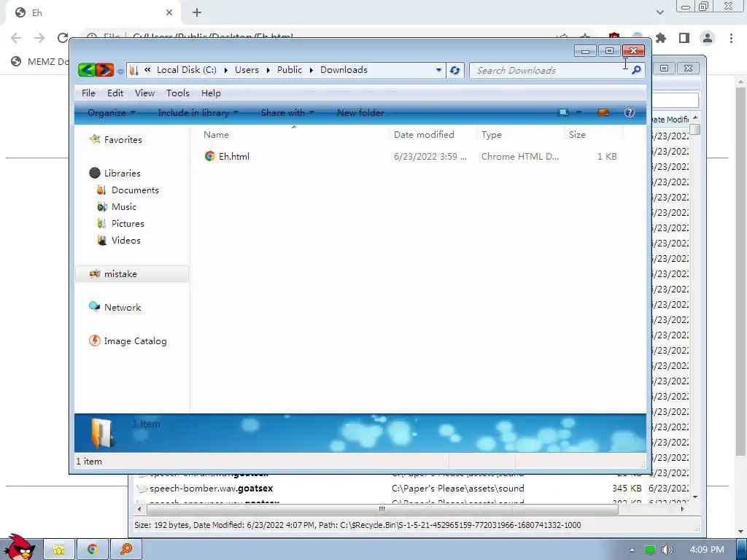Viewport: 747px width, 560px height.
Task: Toggle Chrome side panel icon
Action: (x=684, y=38)
